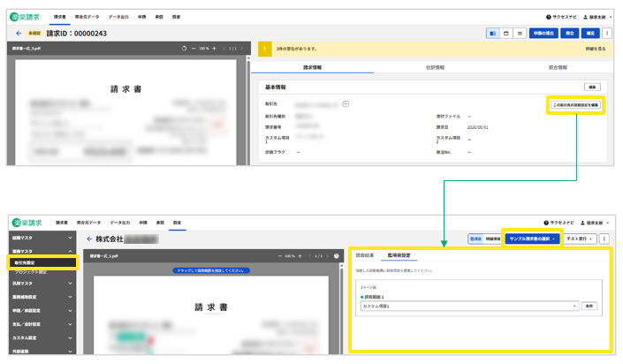Choose the list-only layout icon
This screenshot has height=364, width=623.
pyautogui.click(x=520, y=34)
